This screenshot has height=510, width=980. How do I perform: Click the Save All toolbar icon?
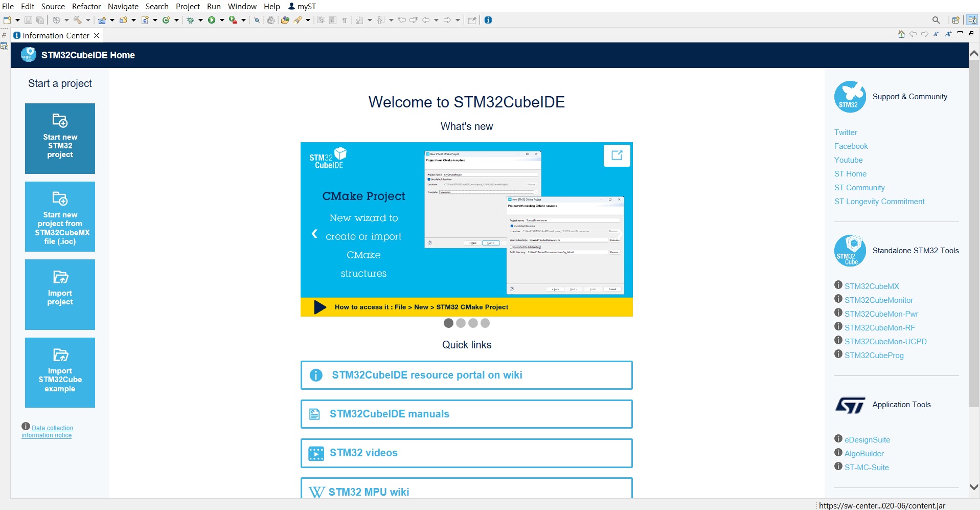(x=40, y=20)
